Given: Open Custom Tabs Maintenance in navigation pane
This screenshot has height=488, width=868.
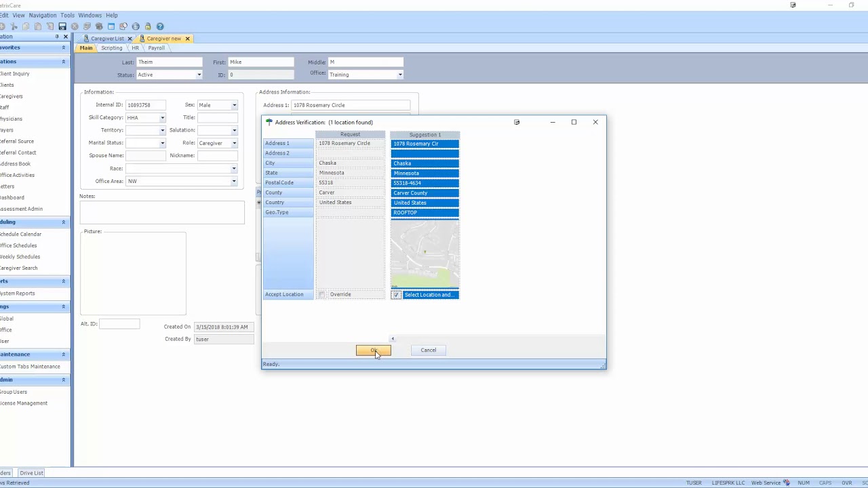Looking at the screenshot, I should [x=30, y=367].
